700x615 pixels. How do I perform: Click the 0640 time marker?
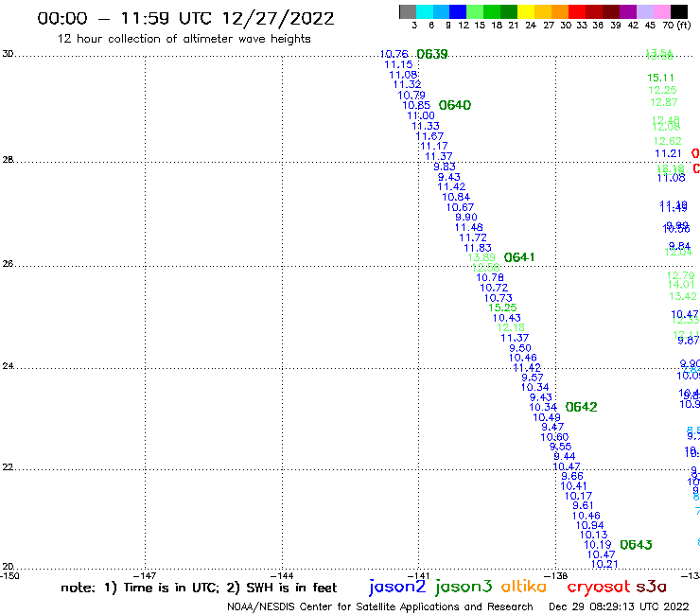click(455, 105)
